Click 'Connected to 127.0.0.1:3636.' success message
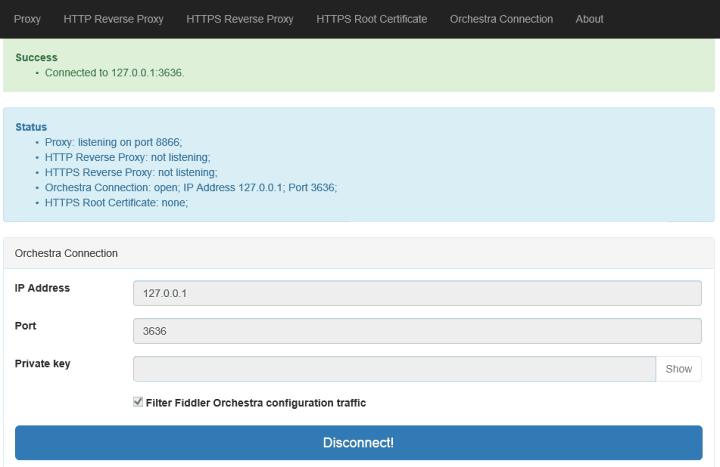The height and width of the screenshot is (467, 720). click(x=114, y=73)
